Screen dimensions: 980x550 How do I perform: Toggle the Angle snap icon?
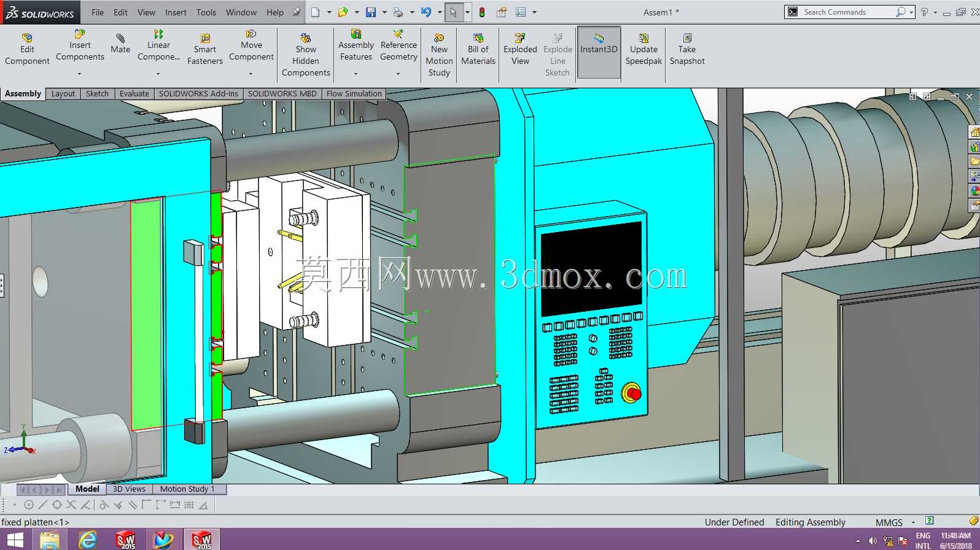(x=203, y=505)
